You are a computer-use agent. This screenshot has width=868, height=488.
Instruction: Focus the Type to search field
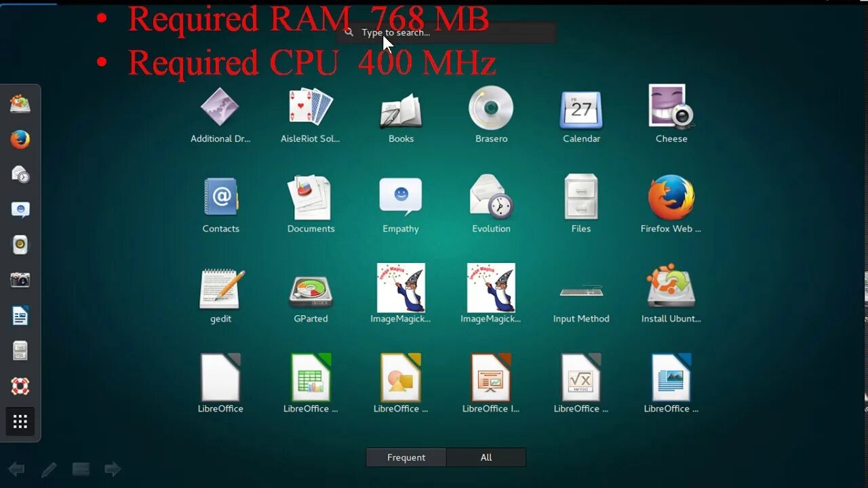point(446,33)
